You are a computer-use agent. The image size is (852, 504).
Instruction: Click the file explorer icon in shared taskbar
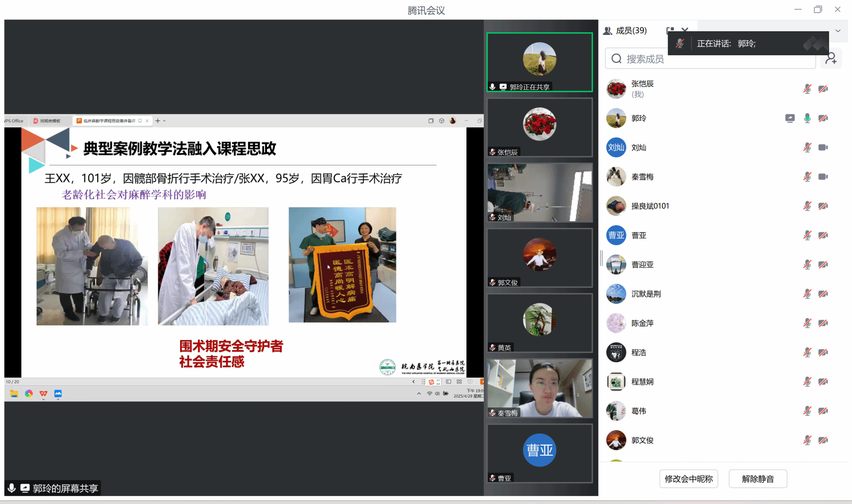(14, 394)
